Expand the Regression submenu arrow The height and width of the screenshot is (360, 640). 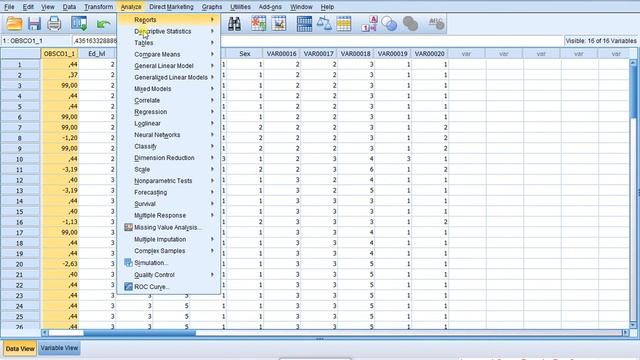212,111
